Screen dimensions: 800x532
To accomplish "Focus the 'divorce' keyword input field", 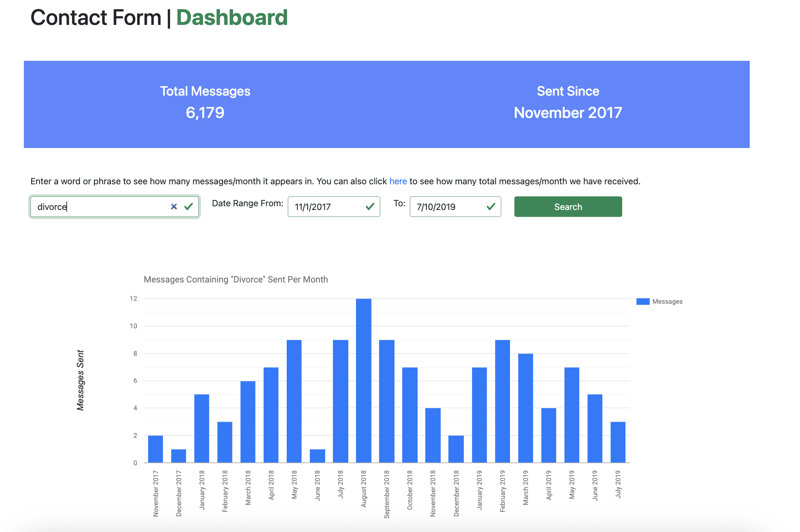I will (99, 207).
